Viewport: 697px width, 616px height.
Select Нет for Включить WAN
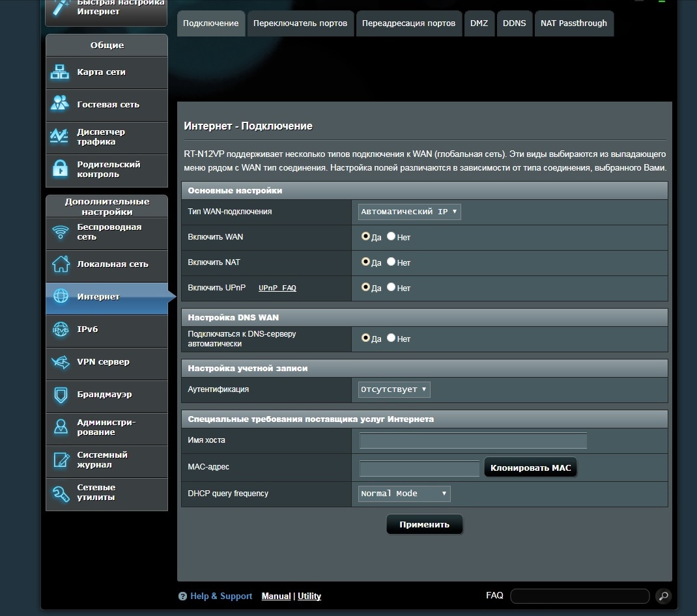[391, 236]
